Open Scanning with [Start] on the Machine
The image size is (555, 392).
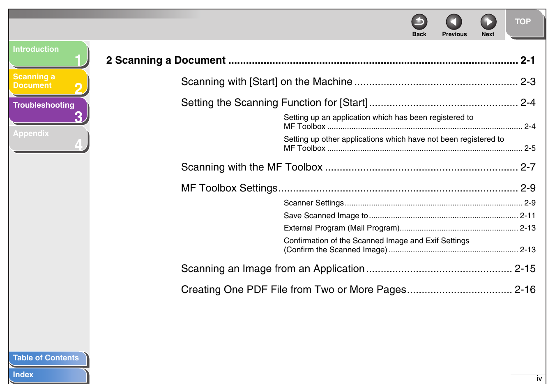pos(358,82)
